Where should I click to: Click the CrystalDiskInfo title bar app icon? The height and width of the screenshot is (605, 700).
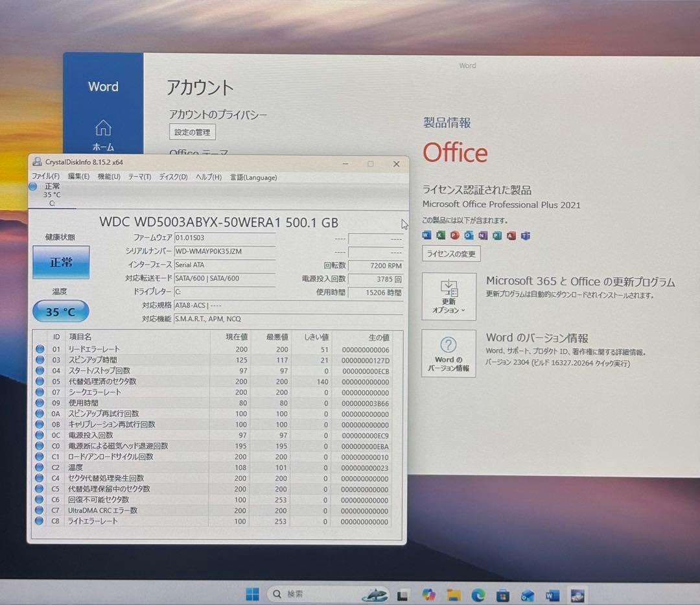(38, 162)
